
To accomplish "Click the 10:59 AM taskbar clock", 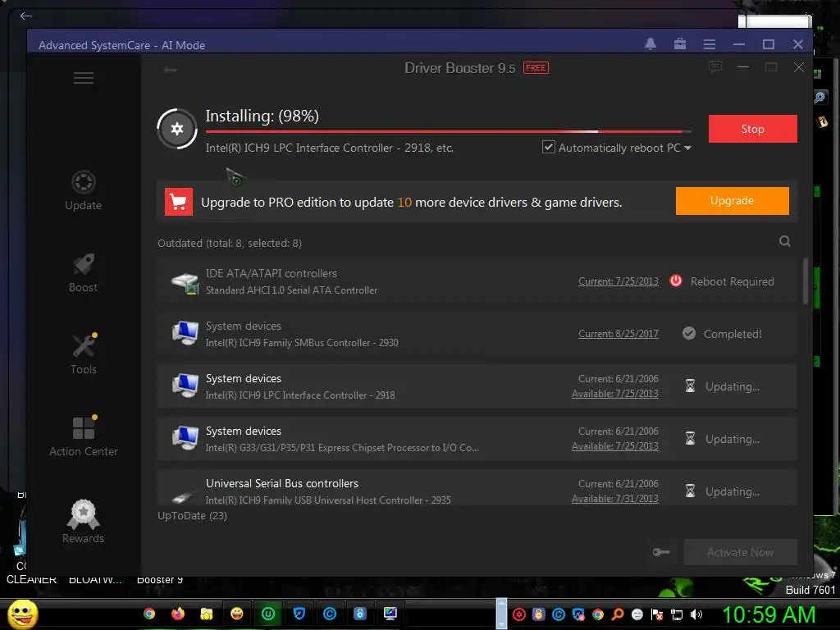I will 768,614.
